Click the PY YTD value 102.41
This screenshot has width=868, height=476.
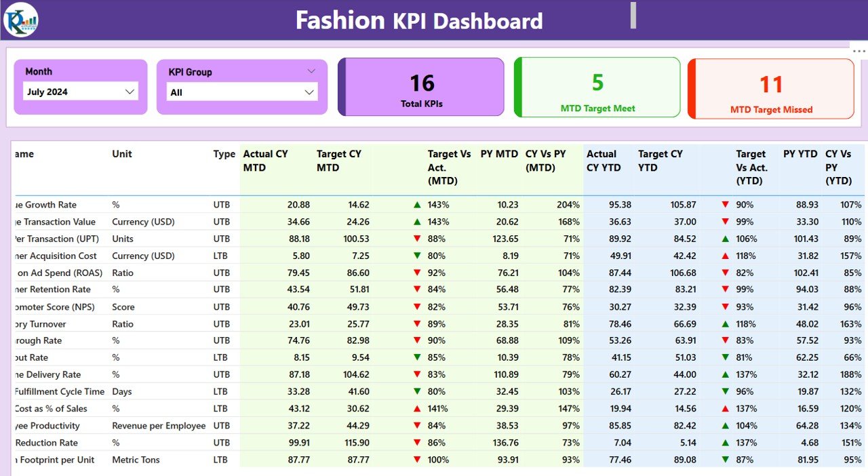[x=806, y=273]
